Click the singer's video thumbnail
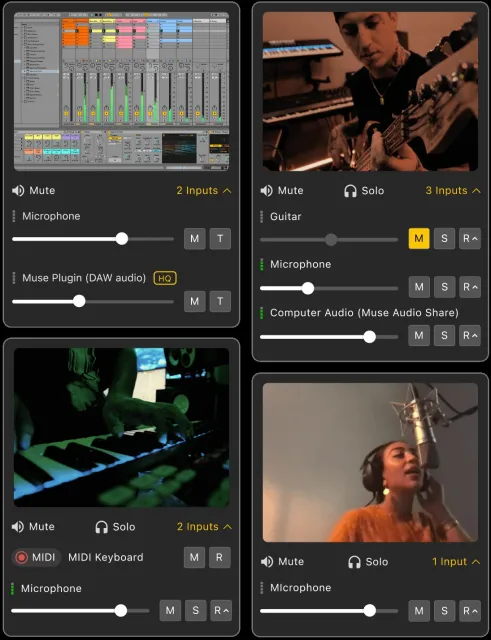This screenshot has width=491, height=640. coord(370,462)
